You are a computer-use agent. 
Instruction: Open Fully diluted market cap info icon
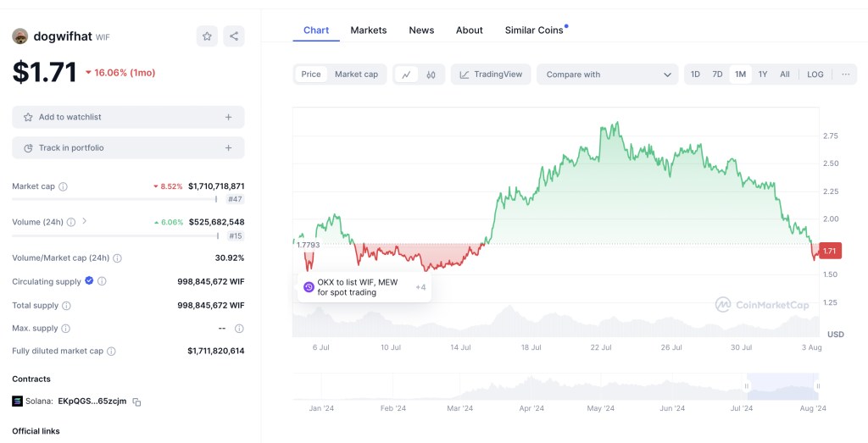(x=111, y=352)
